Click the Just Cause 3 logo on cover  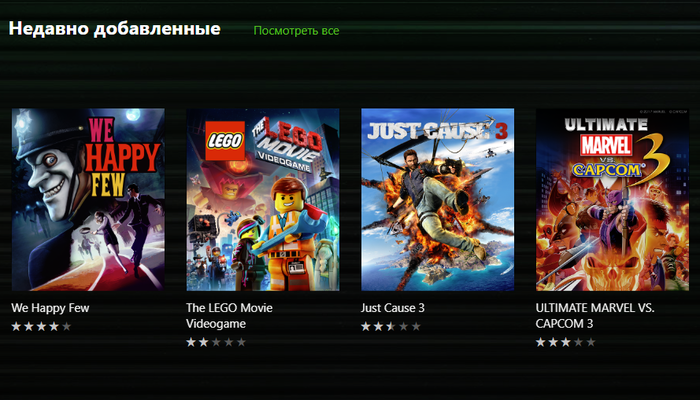coord(438,130)
